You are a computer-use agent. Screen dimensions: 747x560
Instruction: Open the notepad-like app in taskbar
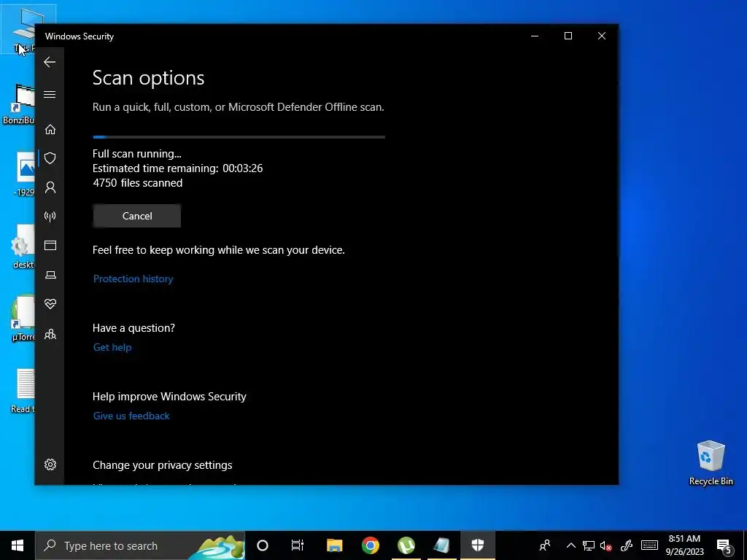[x=441, y=545]
